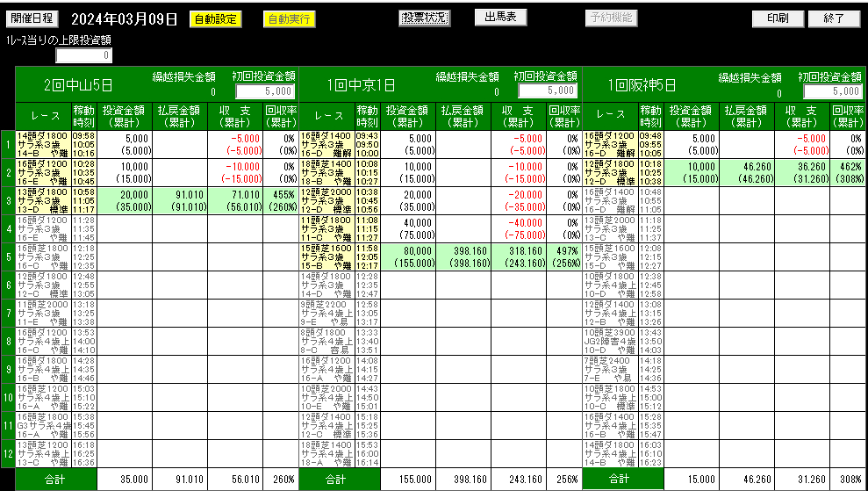Viewport: 868px width, 491px height.
Task: Click the date 2024年03月09日
Action: (125, 19)
